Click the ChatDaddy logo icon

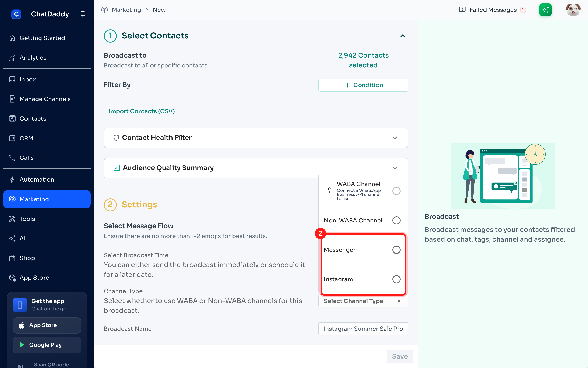[16, 14]
